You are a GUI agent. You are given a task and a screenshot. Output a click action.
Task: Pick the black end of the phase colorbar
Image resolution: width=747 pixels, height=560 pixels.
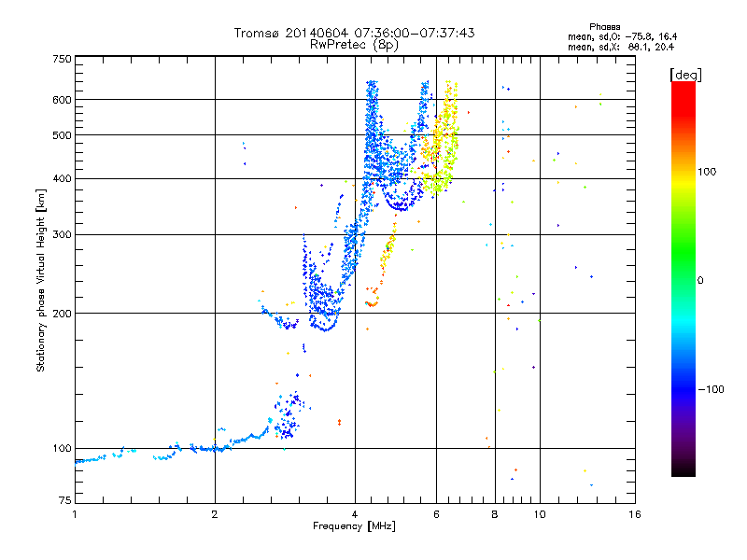(x=684, y=471)
